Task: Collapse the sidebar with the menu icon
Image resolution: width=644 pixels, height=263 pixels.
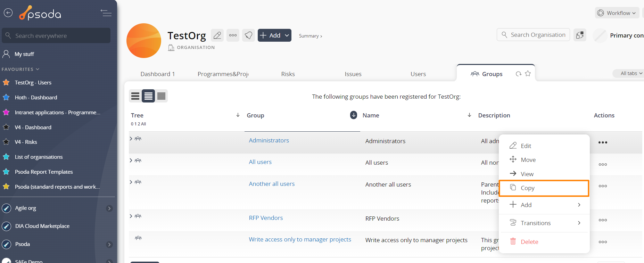Action: (106, 13)
